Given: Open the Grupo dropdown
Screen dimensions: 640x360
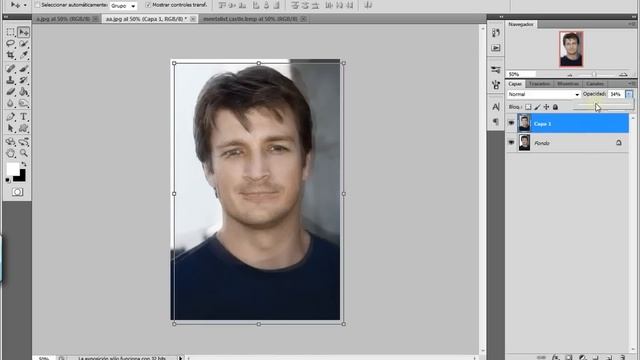Looking at the screenshot, I should [123, 6].
